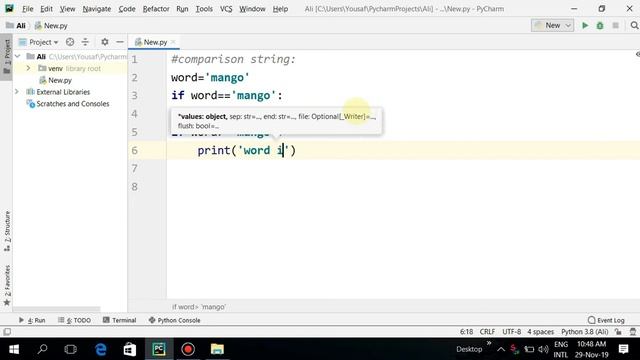This screenshot has width=640, height=360.
Task: Toggle the Structure side tool window
Action: (x=7, y=231)
